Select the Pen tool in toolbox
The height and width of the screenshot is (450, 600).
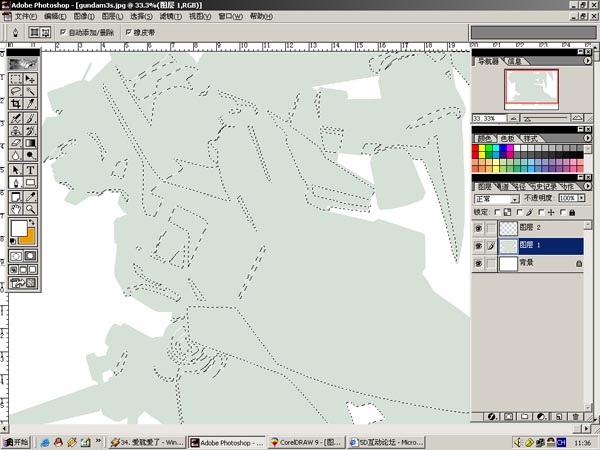click(x=16, y=182)
